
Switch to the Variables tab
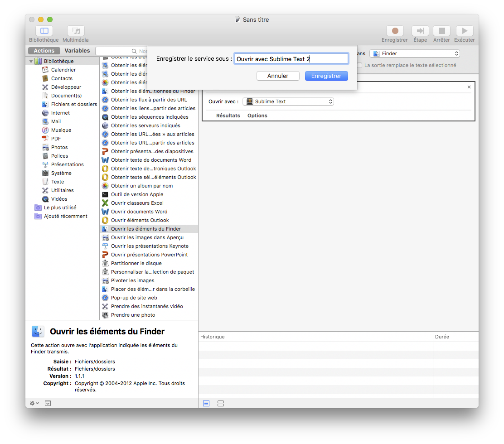[x=77, y=51]
